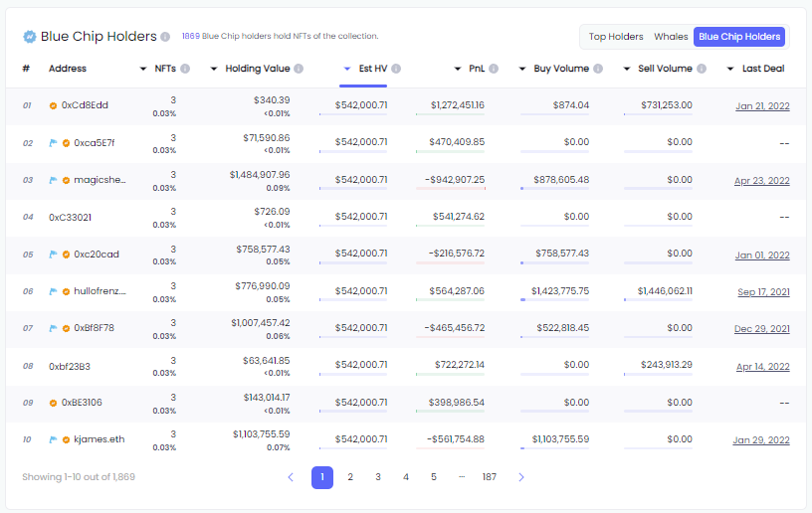Click info icon beside Buy Volume header
This screenshot has height=513, width=812.
coord(598,69)
